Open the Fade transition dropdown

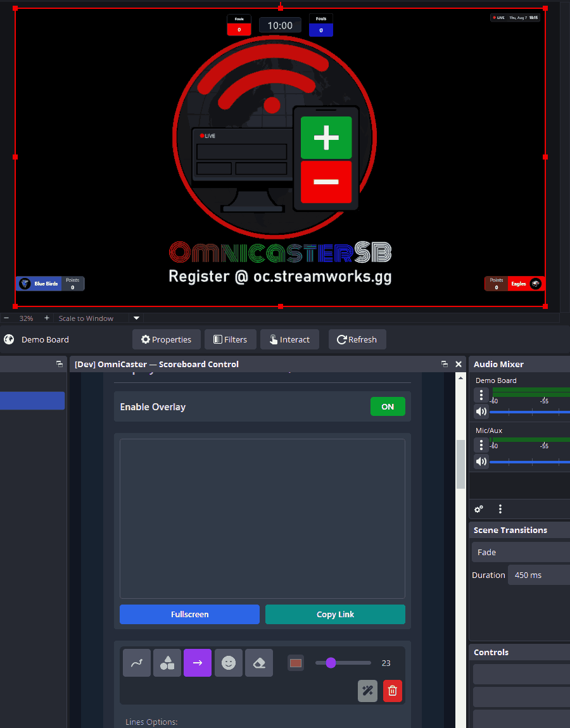[521, 552]
